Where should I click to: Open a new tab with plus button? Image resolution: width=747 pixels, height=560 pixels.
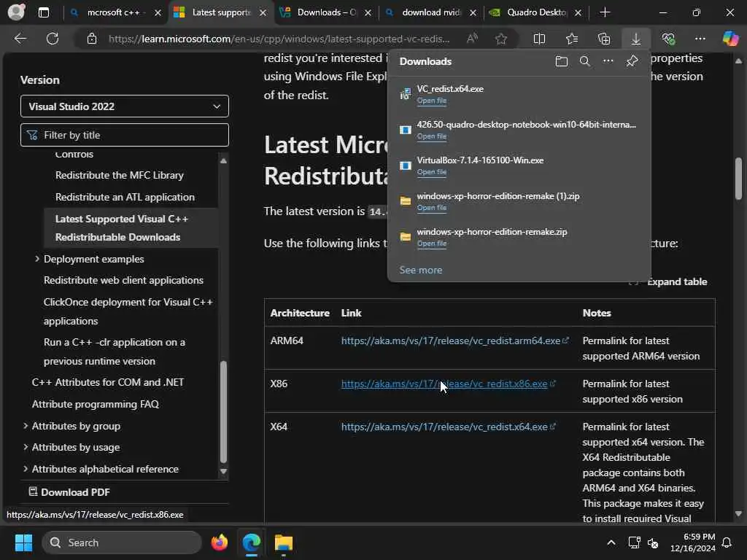point(605,12)
